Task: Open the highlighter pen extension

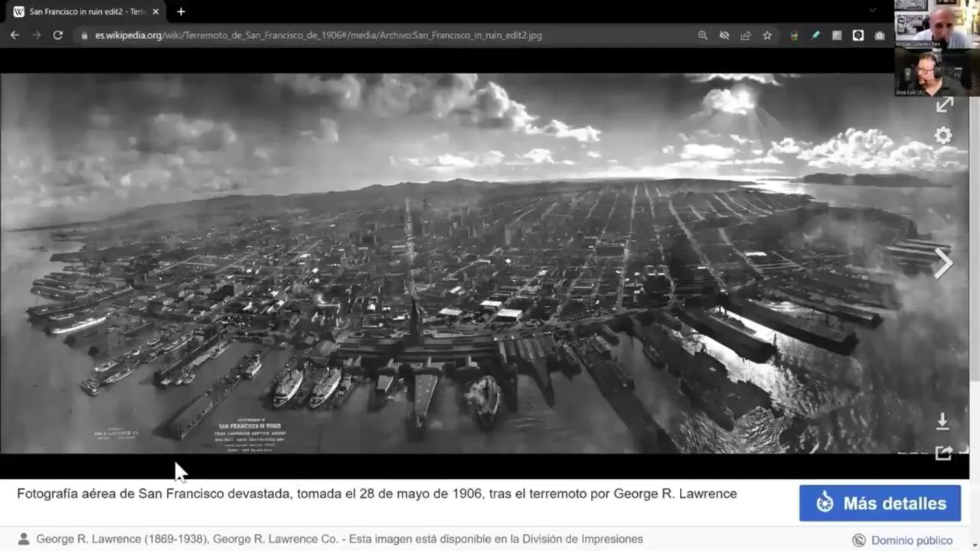Action: tap(815, 35)
